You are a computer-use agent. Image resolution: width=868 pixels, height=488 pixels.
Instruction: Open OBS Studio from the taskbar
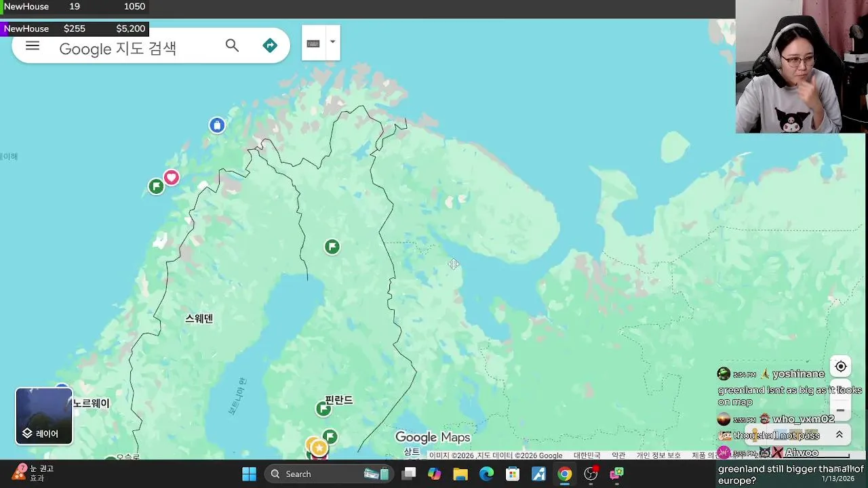pos(591,474)
